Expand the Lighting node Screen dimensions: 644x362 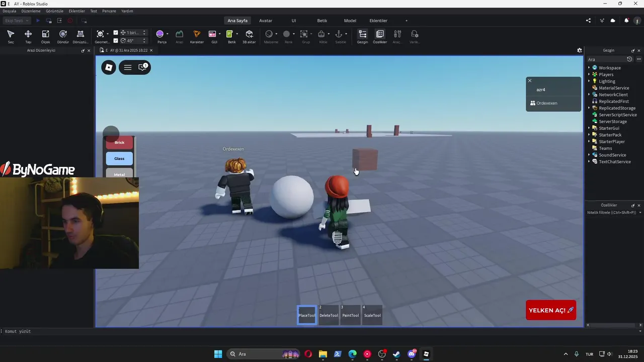click(589, 81)
